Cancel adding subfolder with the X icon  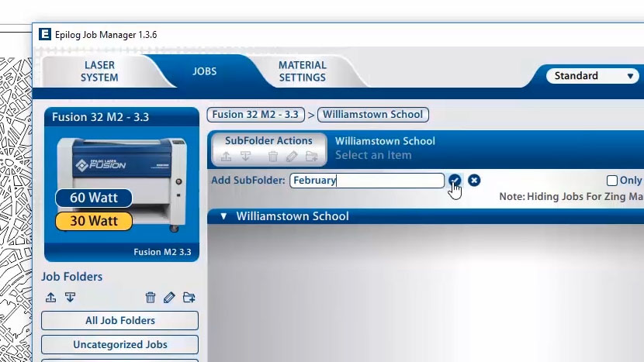[x=474, y=181]
